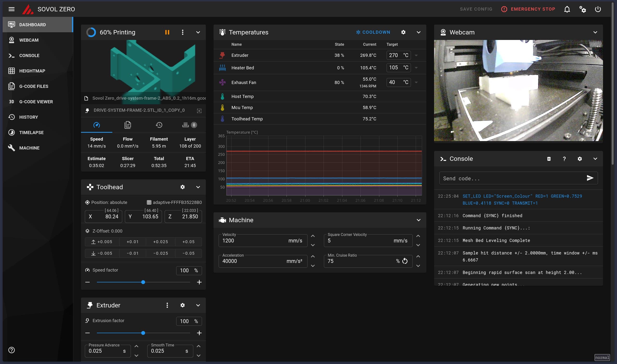Collapse the Extruder panel
The width and height of the screenshot is (617, 364).
pyautogui.click(x=198, y=305)
